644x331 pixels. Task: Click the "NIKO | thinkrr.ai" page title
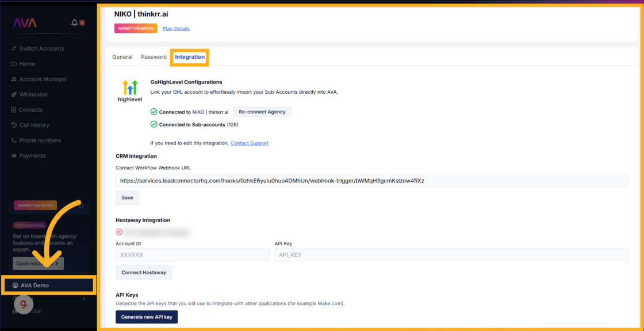141,14
